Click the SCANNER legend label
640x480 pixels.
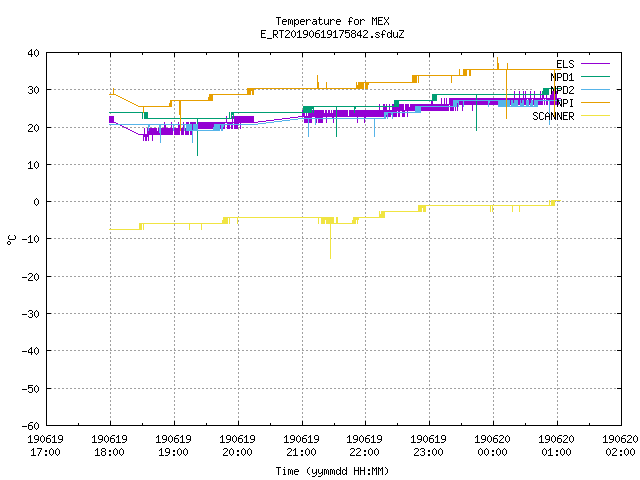click(553, 116)
